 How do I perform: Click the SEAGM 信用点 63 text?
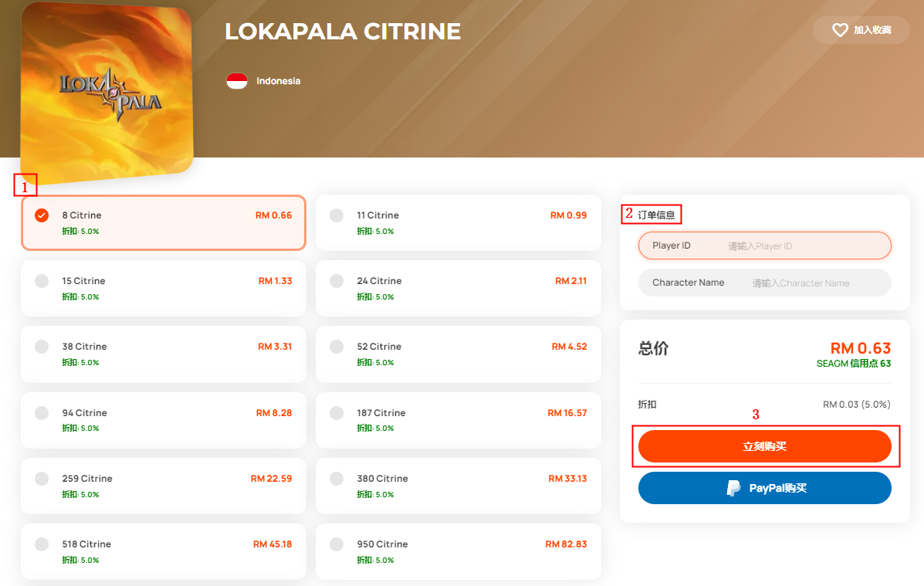tap(853, 363)
